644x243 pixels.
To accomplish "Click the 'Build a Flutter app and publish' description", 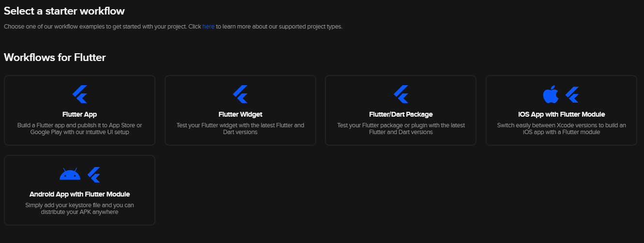I will (x=79, y=129).
